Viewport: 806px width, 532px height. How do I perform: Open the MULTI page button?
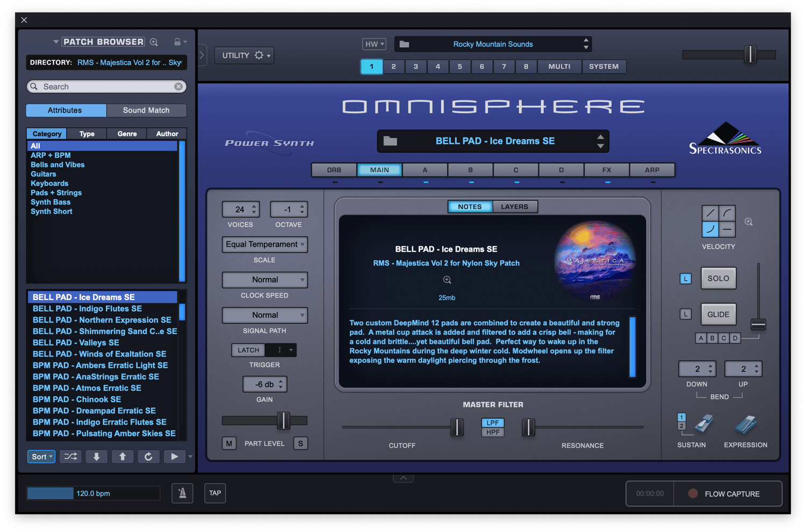tap(559, 67)
